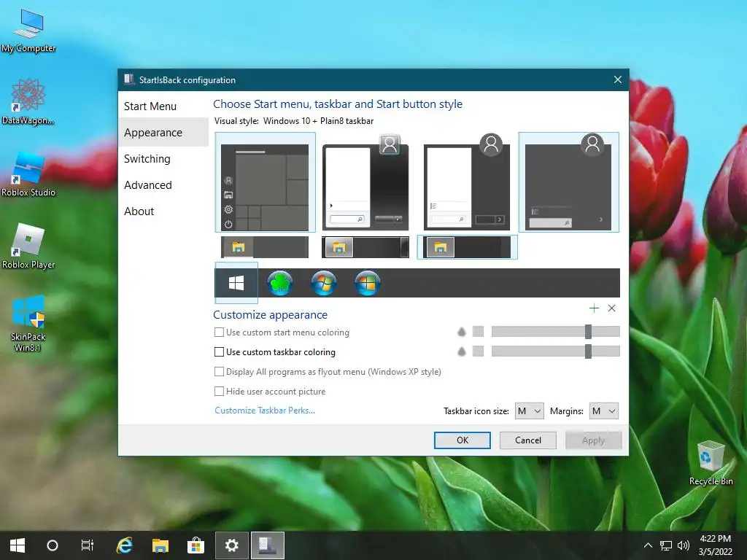Close the StartIsBack configuration window
The height and width of the screenshot is (560, 747).
coord(617,79)
